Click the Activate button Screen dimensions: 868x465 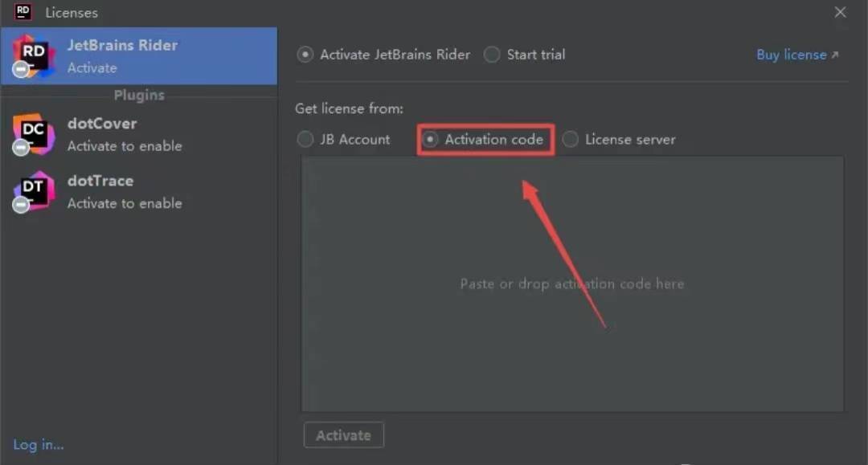[344, 435]
